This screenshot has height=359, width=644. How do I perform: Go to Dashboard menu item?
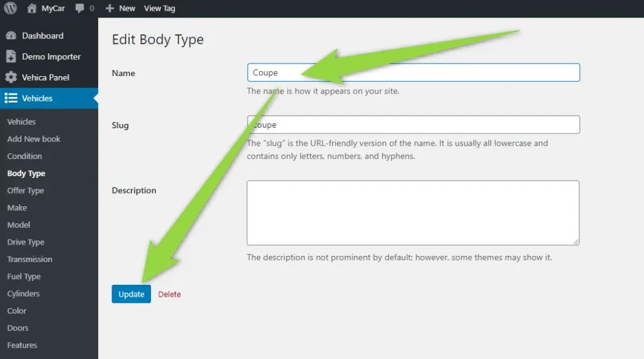43,36
